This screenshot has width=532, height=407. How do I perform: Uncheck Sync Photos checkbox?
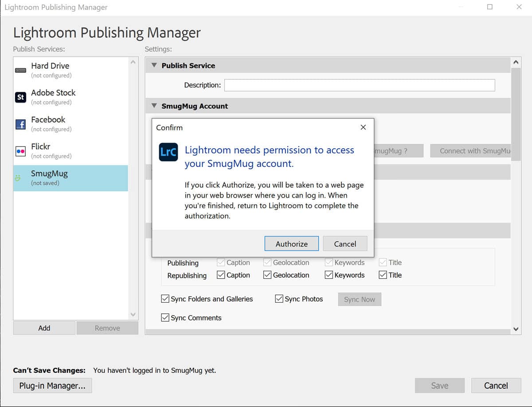pos(279,299)
